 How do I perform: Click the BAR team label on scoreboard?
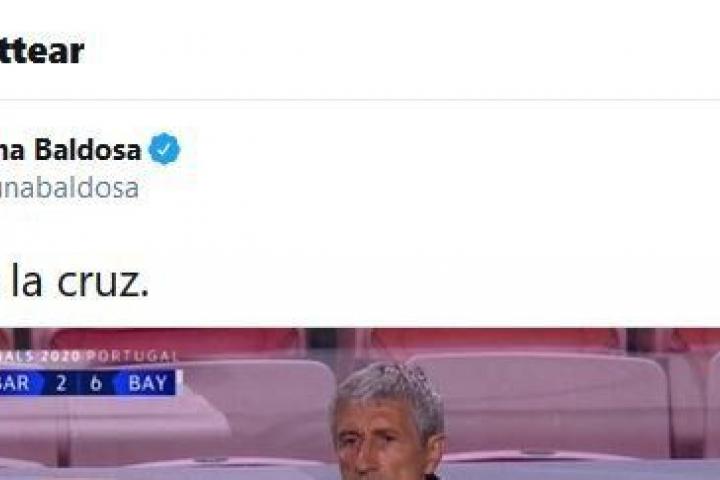pyautogui.click(x=15, y=383)
